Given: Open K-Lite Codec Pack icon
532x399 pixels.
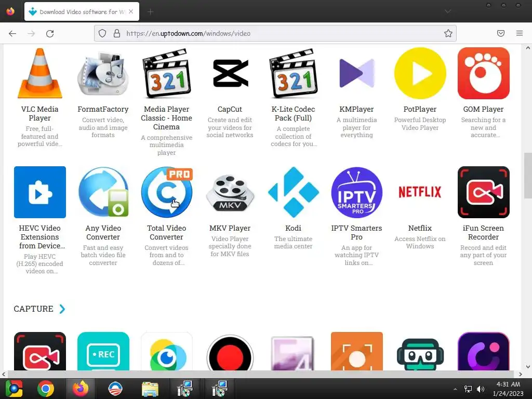Looking at the screenshot, I should coord(293,73).
